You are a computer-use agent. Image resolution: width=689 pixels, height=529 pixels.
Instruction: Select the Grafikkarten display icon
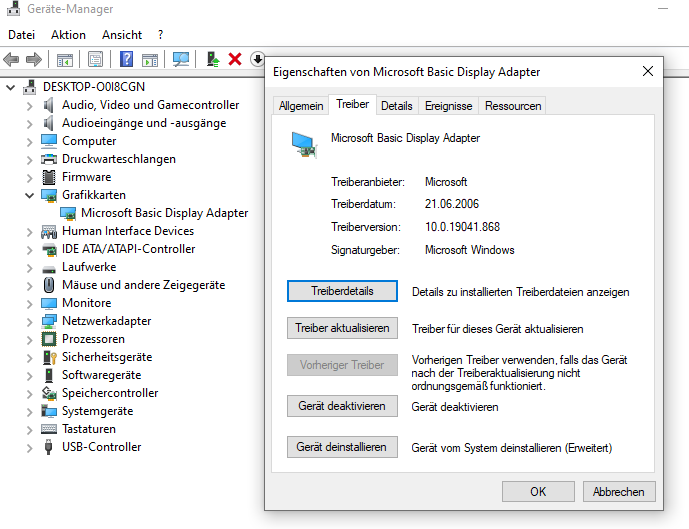[x=49, y=195]
